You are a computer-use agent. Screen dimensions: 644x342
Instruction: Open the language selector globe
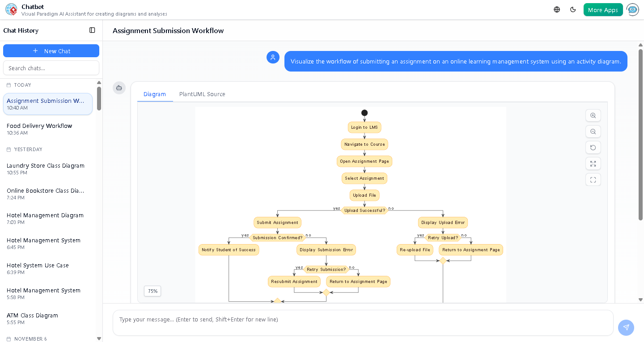(556, 9)
